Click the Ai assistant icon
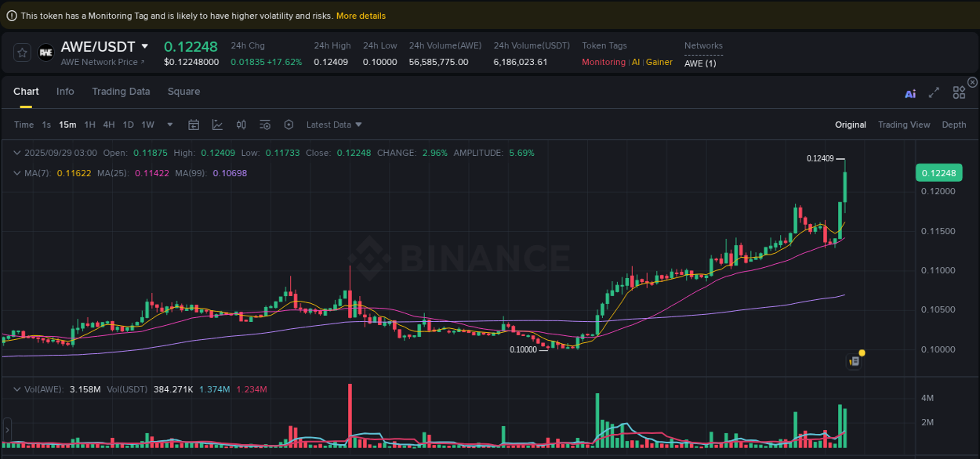The width and height of the screenshot is (980, 459). click(x=910, y=92)
